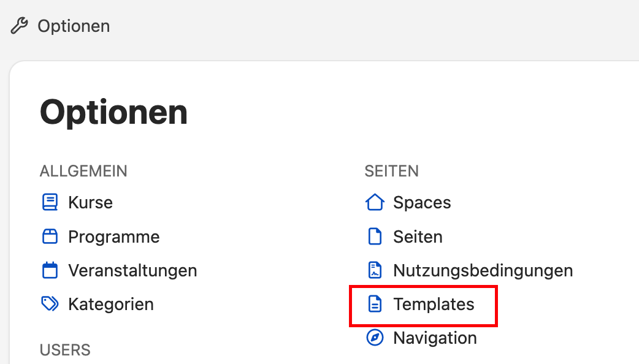The height and width of the screenshot is (364, 639).
Task: Click the Optionen breadcrumb in the header
Action: 74,26
